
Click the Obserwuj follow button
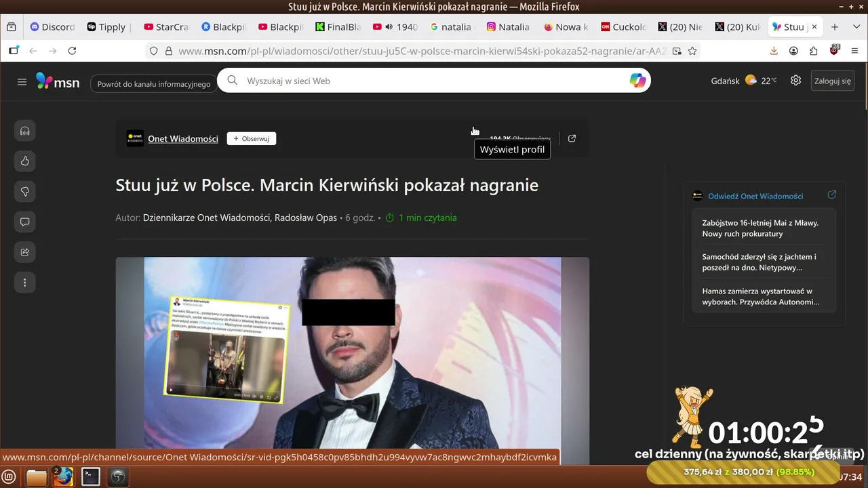(x=252, y=138)
